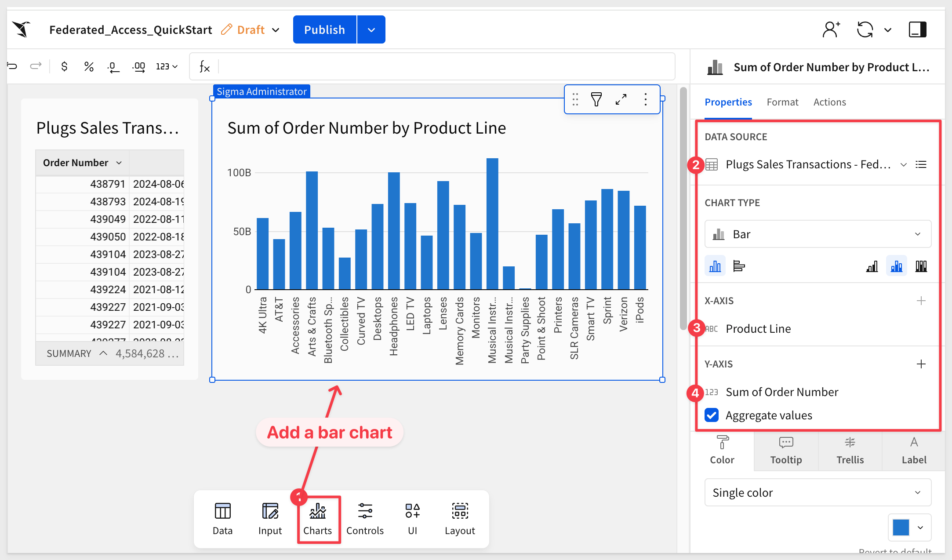Increase decimal places icon
The width and height of the screenshot is (952, 560).
[x=138, y=67]
